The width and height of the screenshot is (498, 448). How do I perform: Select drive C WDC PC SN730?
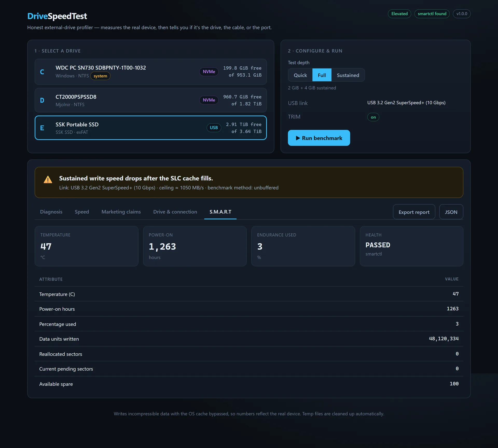151,72
